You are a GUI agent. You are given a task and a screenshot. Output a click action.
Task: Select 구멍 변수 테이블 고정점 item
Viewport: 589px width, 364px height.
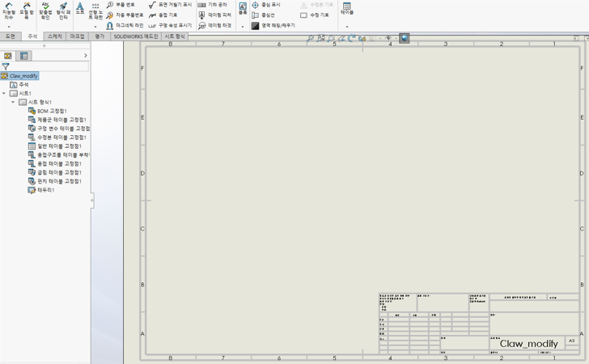tap(59, 129)
